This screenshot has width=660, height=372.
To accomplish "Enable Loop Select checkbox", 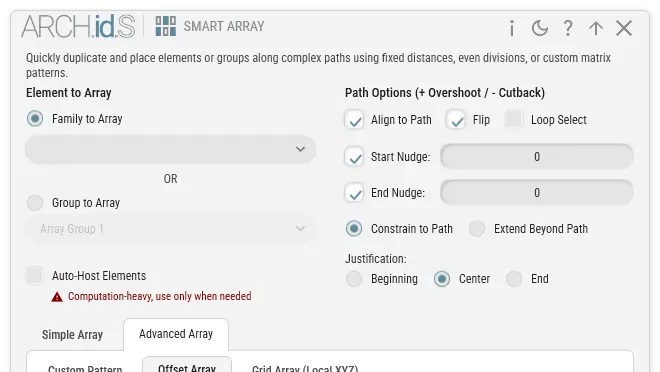I will pyautogui.click(x=514, y=120).
